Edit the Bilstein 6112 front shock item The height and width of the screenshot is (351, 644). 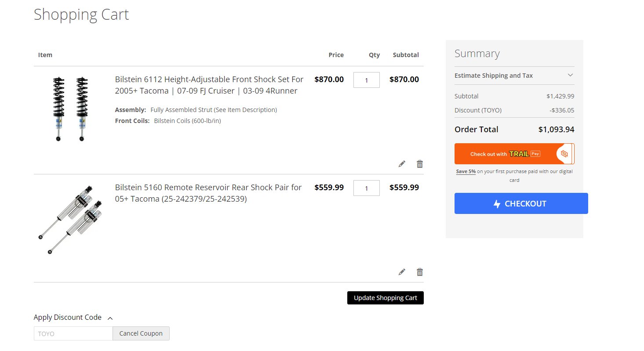(402, 164)
